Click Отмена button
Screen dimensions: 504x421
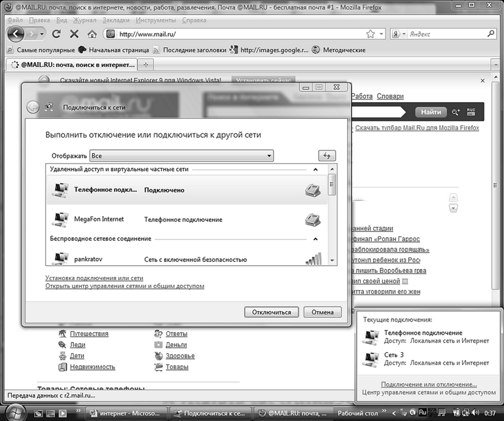point(323,312)
